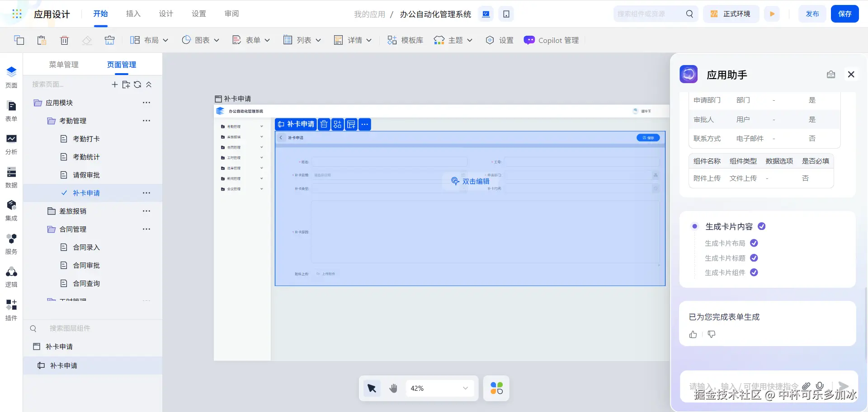Screen dimensions: 868x412
Task: Switch to desktop preview mode icon
Action: pos(486,14)
